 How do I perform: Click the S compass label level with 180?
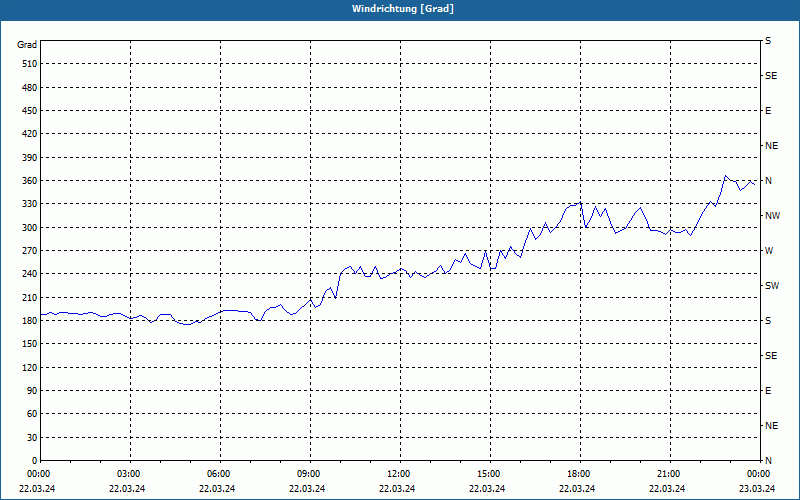pyautogui.click(x=768, y=321)
